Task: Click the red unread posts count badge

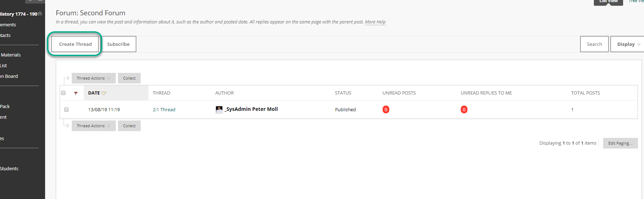Action: point(386,109)
